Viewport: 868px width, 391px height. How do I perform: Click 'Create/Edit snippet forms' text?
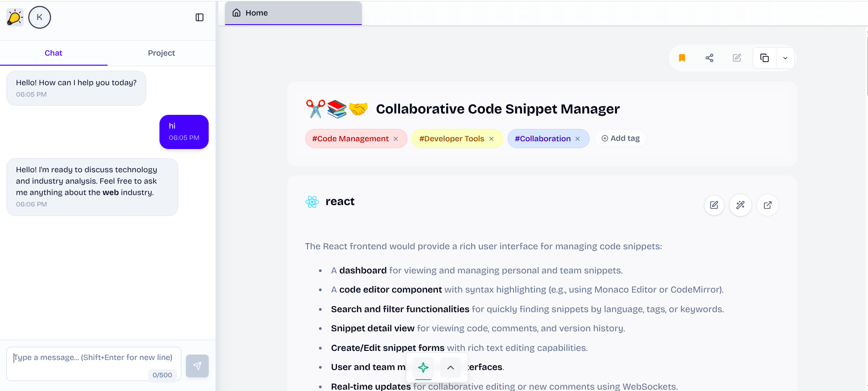388,348
